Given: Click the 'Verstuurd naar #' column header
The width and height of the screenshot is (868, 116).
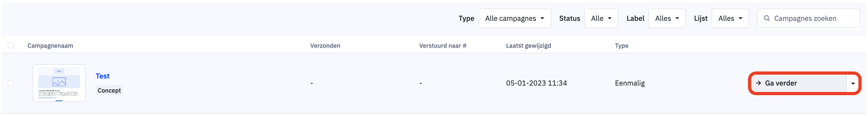Looking at the screenshot, I should tap(442, 46).
